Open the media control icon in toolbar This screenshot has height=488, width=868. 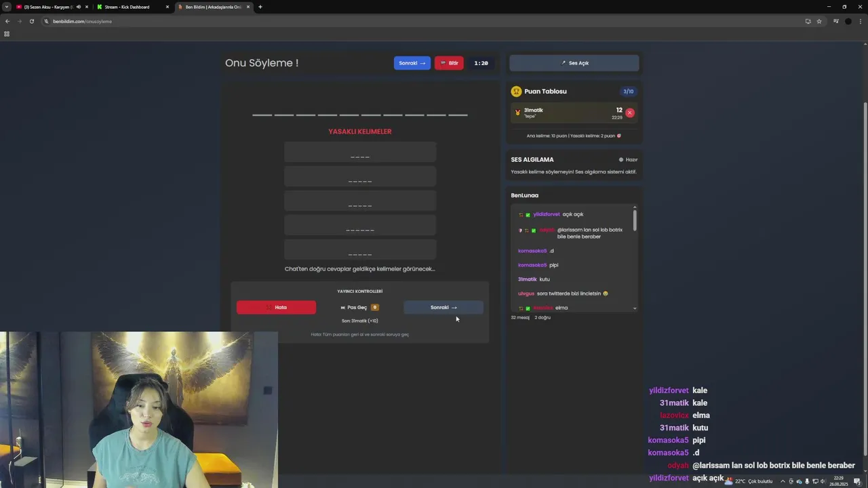[x=835, y=21]
